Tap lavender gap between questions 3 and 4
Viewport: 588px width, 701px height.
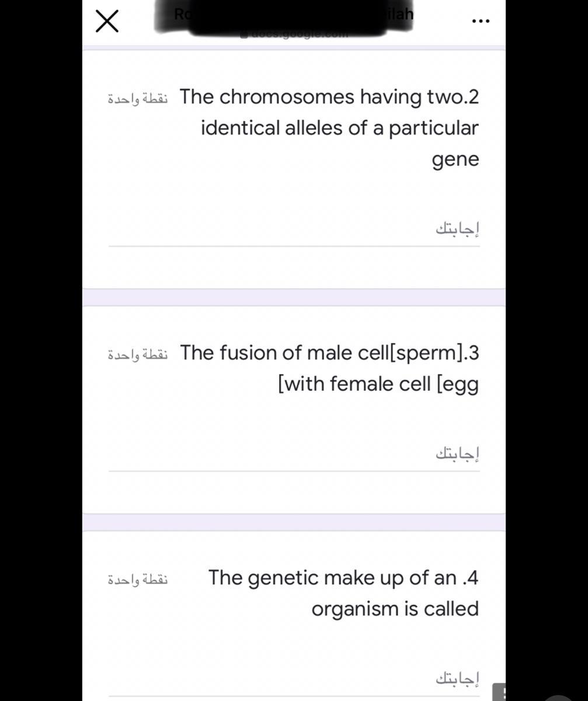294,522
